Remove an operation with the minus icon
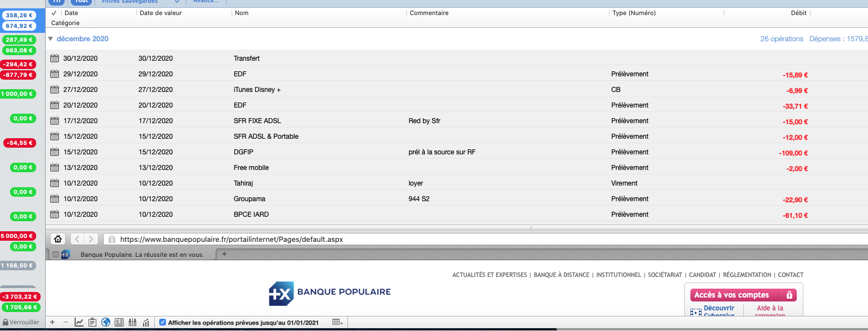Screen dimensions: 868x331 [65, 322]
